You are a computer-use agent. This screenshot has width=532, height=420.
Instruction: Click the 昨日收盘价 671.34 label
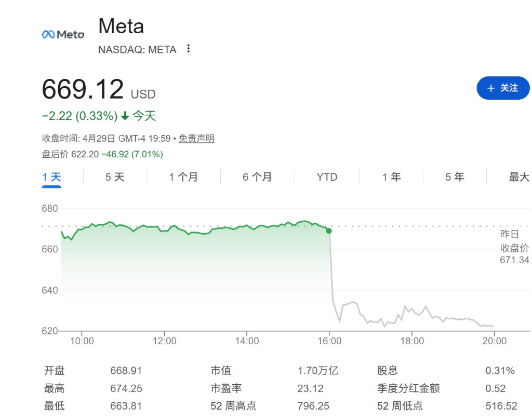(x=514, y=247)
